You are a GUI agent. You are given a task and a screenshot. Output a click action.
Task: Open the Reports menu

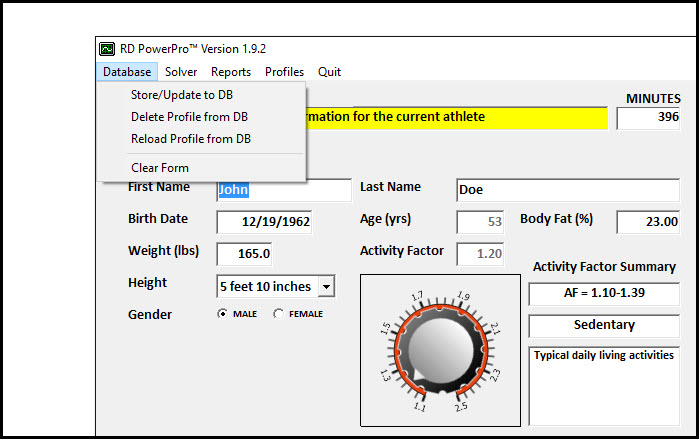(231, 72)
